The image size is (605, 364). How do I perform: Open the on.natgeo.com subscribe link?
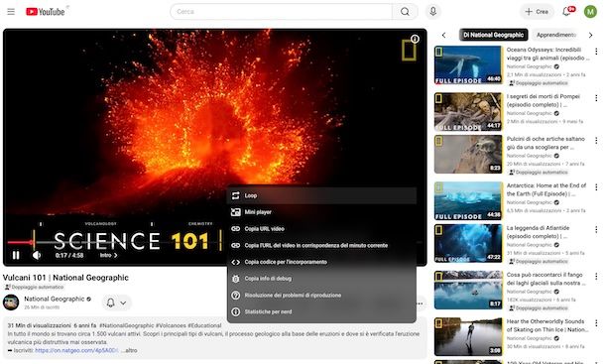76,350
